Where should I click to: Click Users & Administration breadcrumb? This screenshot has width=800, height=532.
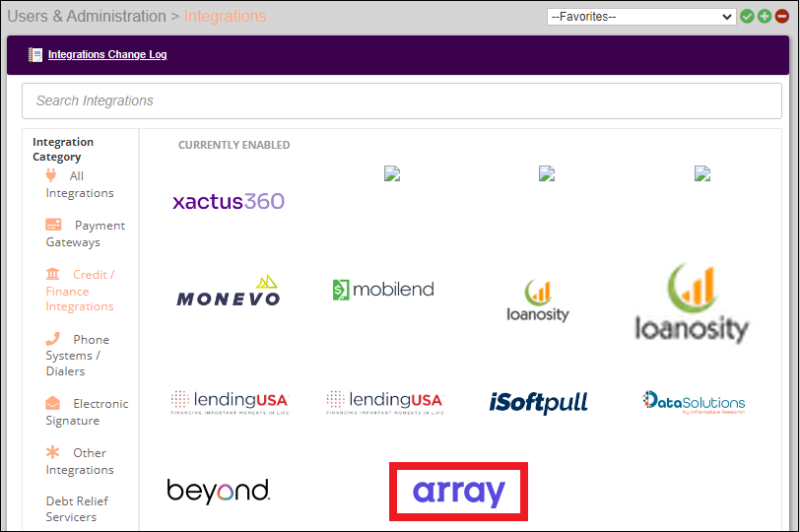point(87,17)
